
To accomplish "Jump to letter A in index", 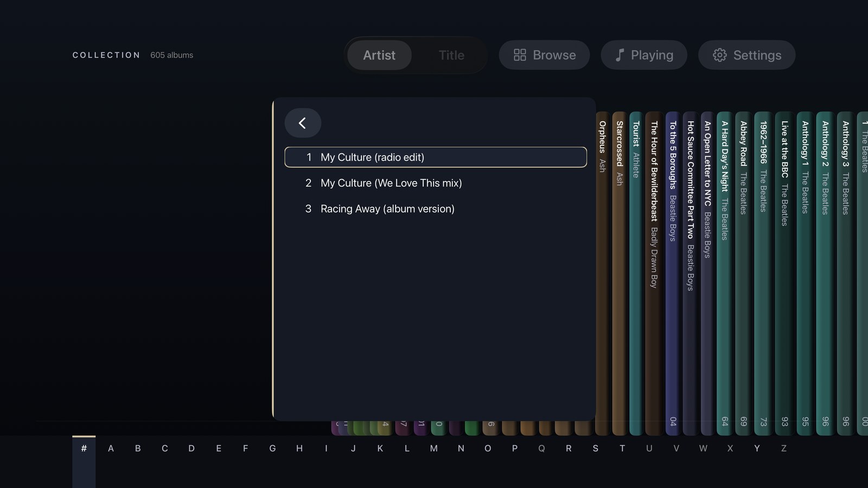I will (111, 448).
